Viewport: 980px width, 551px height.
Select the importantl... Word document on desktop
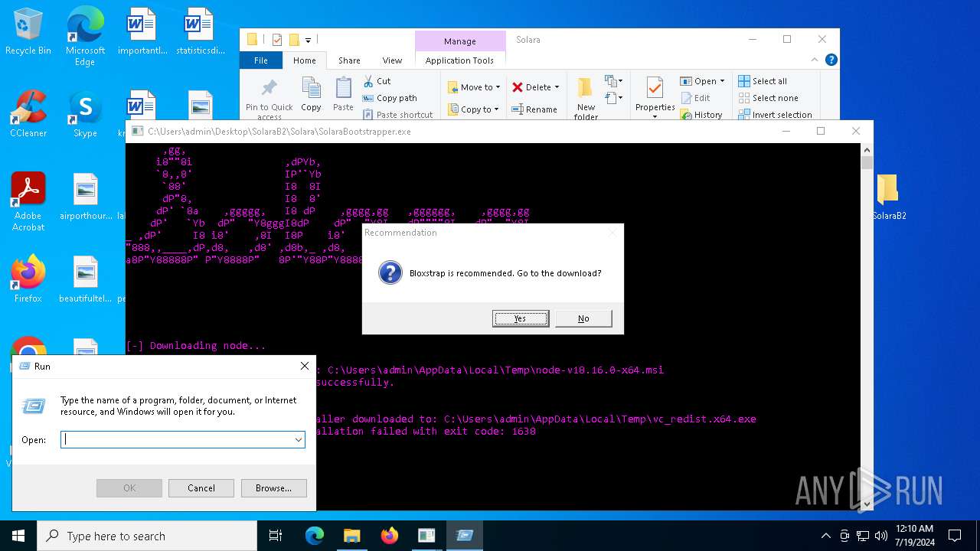(x=142, y=32)
